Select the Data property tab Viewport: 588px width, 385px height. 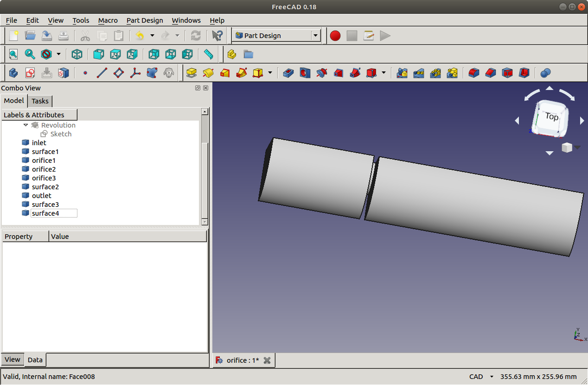(x=35, y=360)
